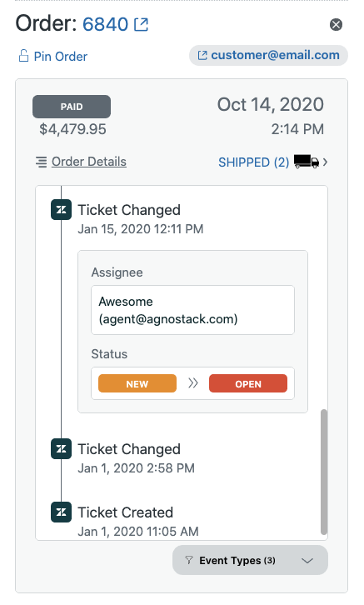The height and width of the screenshot is (605, 364).
Task: Click the orange NEW status swatch
Action: pyautogui.click(x=137, y=383)
